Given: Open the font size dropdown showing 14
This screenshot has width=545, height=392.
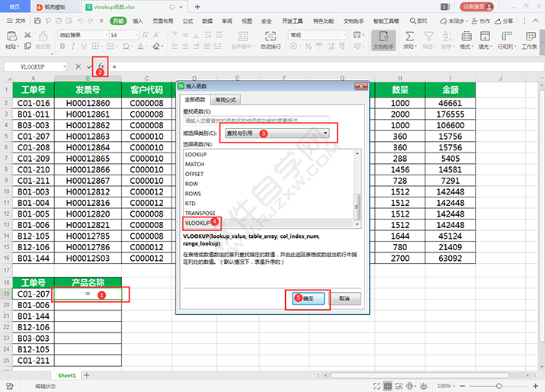Looking at the screenshot, I should click(x=136, y=35).
